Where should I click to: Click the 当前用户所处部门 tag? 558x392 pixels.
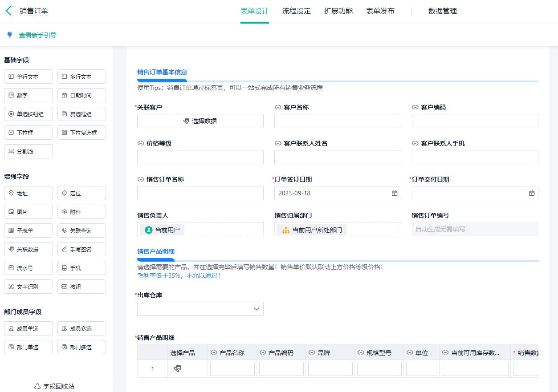pyautogui.click(x=312, y=230)
